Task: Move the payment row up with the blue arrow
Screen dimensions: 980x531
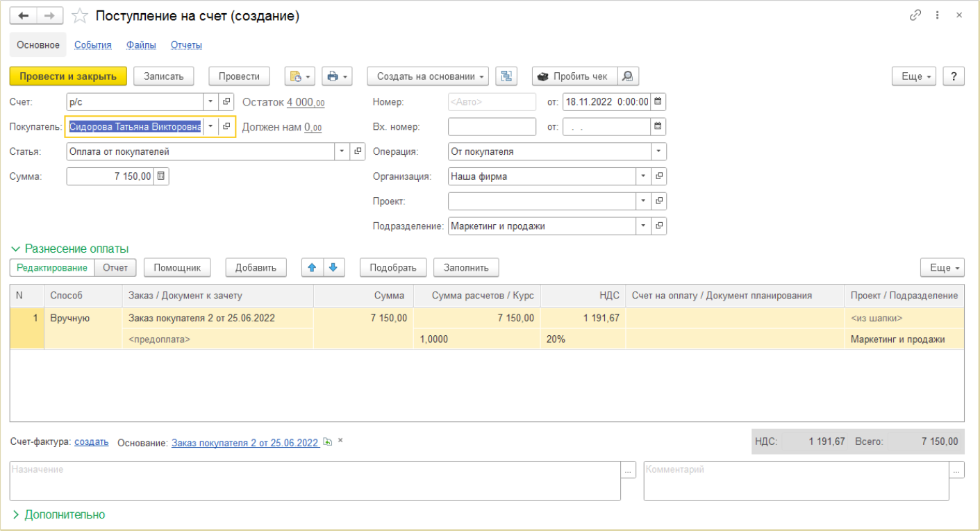Action: click(x=312, y=267)
